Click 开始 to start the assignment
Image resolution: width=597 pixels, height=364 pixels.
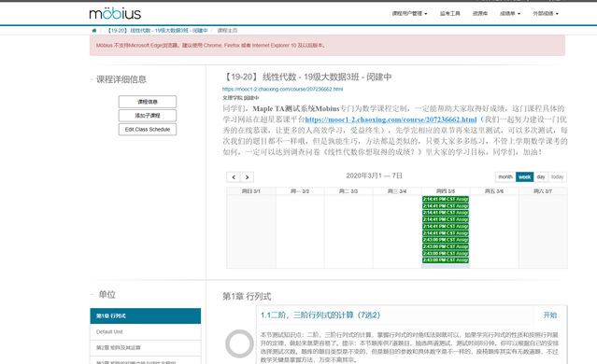(549, 315)
